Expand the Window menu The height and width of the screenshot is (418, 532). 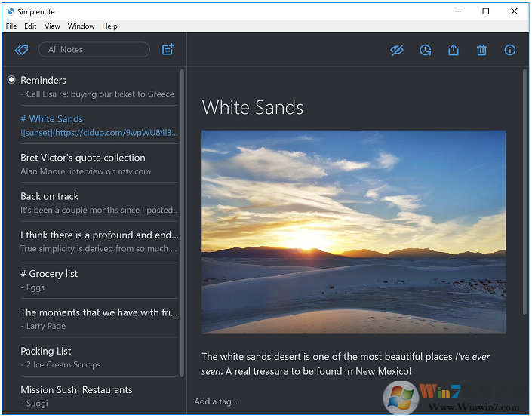click(x=81, y=26)
